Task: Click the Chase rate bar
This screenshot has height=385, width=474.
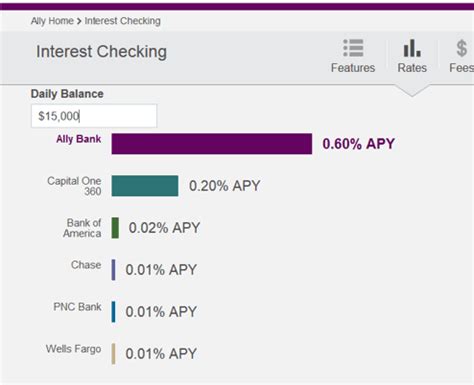Action: (x=113, y=270)
